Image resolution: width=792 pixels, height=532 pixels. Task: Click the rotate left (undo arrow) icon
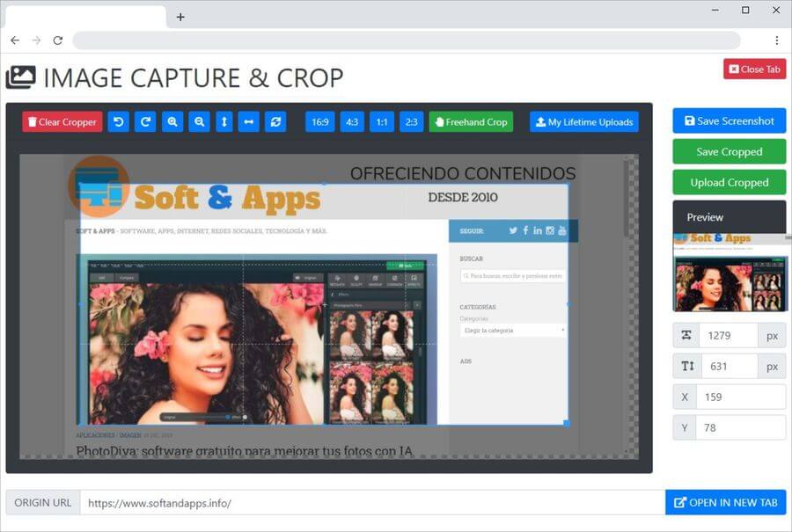tap(118, 122)
